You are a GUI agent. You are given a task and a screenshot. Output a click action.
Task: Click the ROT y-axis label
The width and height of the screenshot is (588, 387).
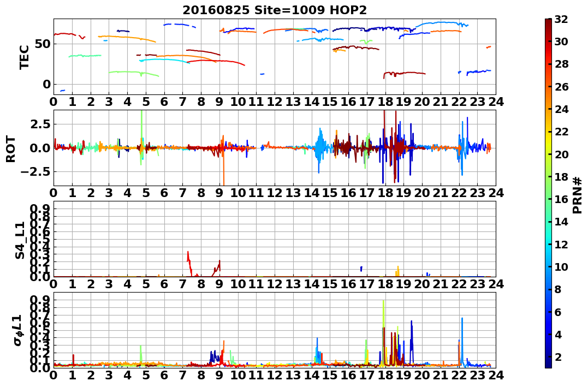pyautogui.click(x=11, y=149)
